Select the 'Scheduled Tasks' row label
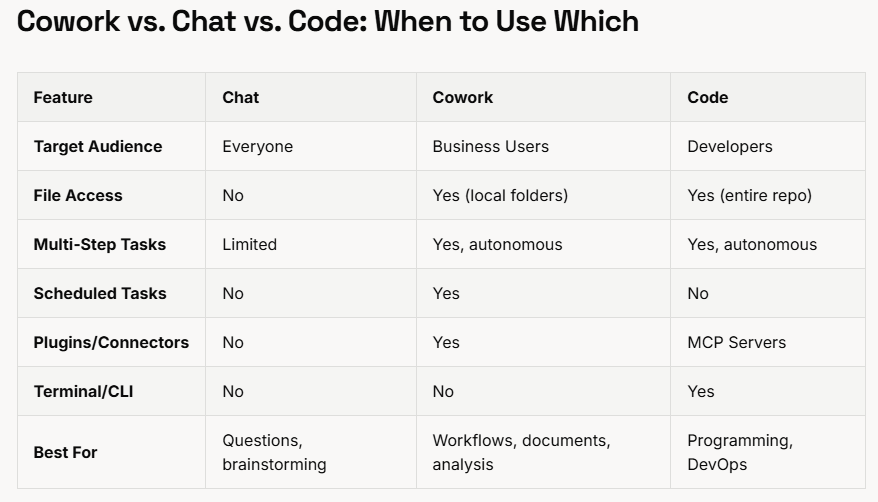Image resolution: width=878 pixels, height=502 pixels. point(100,293)
